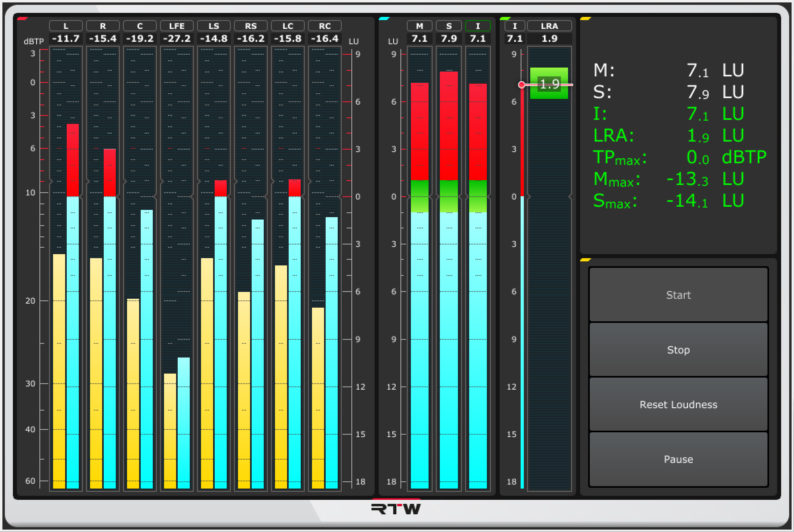Click the yellow corner marker above Start button
Viewport: 794px width, 532px height.
pyautogui.click(x=586, y=260)
